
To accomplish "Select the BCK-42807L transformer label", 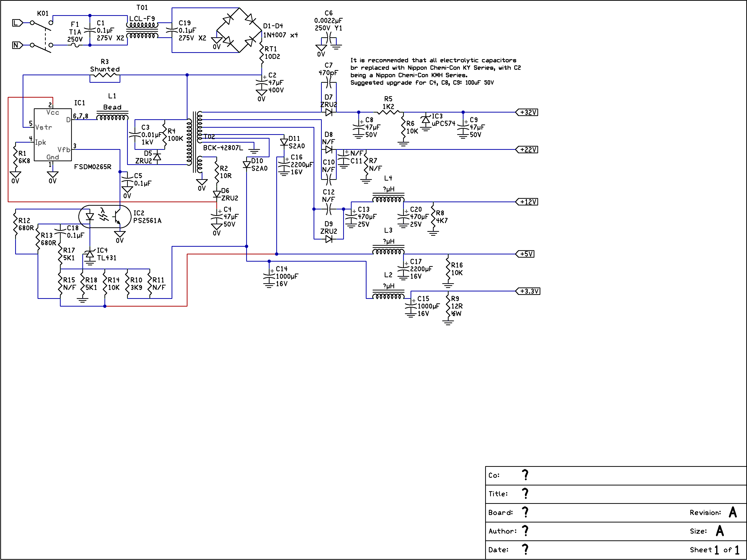I will click(223, 148).
